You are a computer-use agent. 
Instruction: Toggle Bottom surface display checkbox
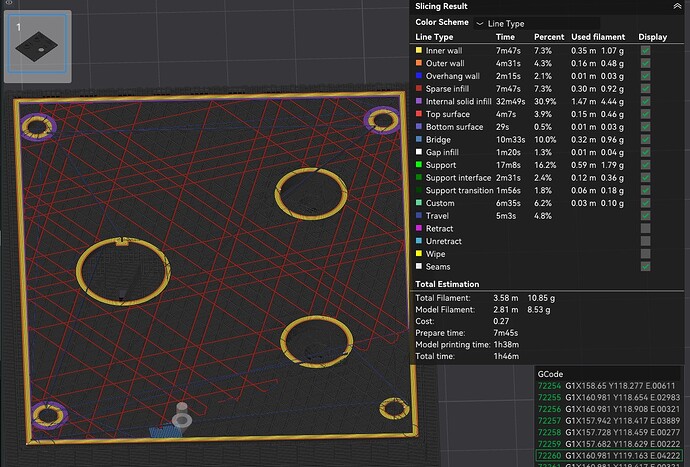(x=645, y=127)
